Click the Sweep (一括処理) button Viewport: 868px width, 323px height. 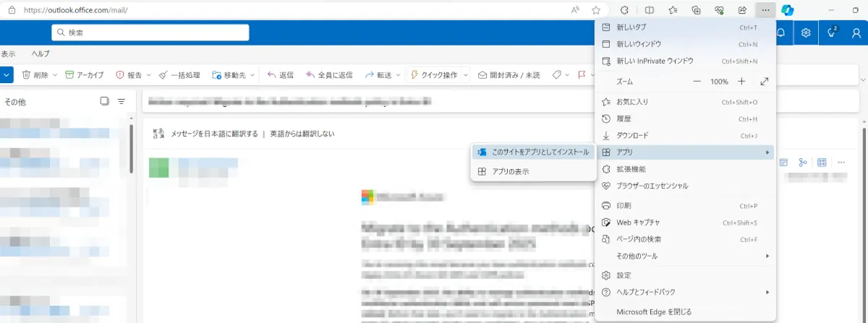179,74
